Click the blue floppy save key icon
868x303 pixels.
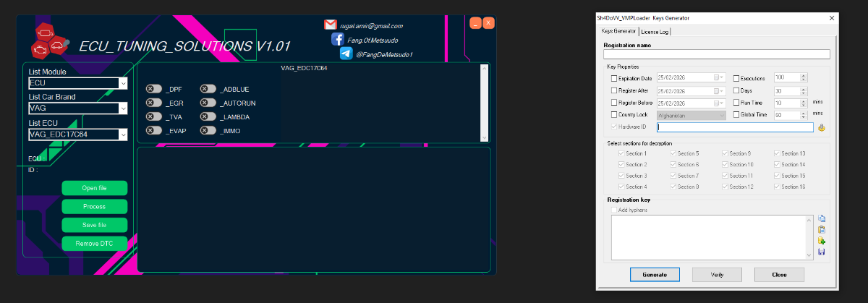click(822, 252)
